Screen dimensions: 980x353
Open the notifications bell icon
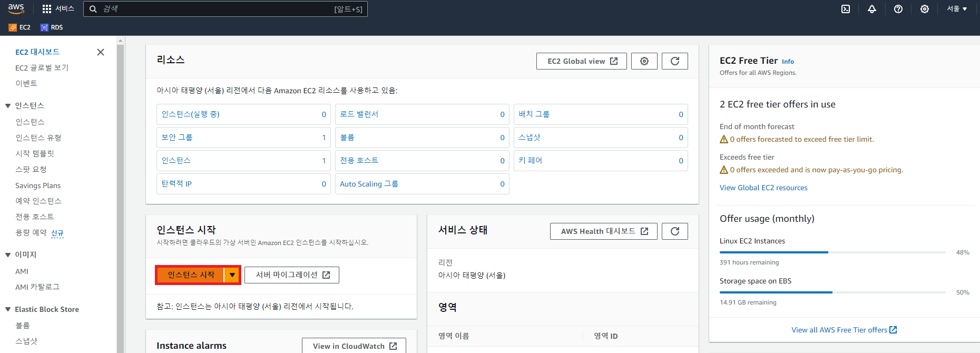872,9
